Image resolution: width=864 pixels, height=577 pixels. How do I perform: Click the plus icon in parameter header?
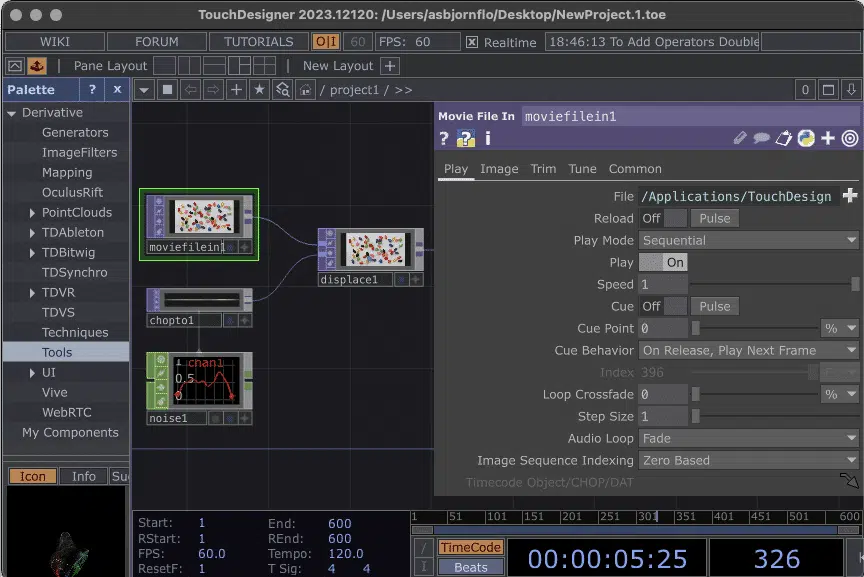pos(828,138)
